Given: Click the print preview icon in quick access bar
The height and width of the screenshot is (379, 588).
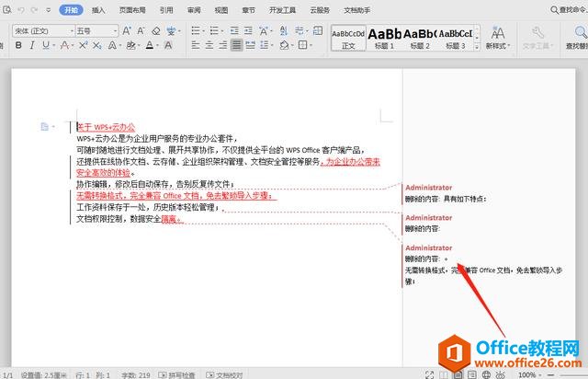Looking at the screenshot, I should (6, 10).
